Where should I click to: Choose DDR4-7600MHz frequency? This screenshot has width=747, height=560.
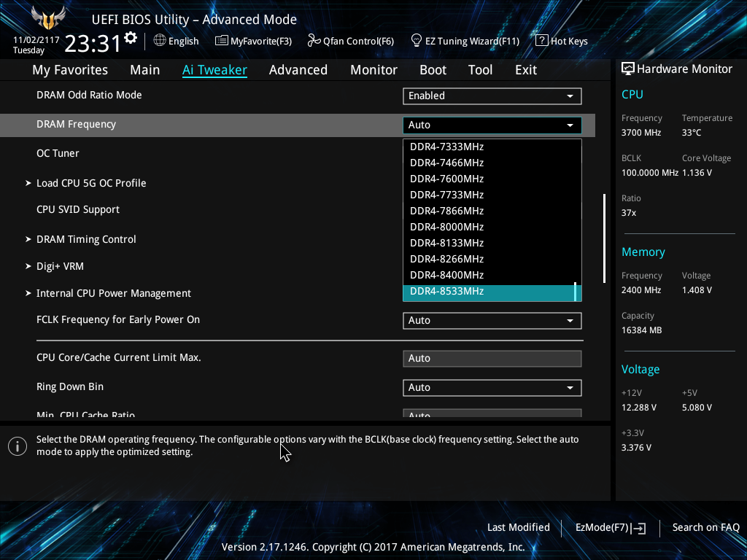492,179
